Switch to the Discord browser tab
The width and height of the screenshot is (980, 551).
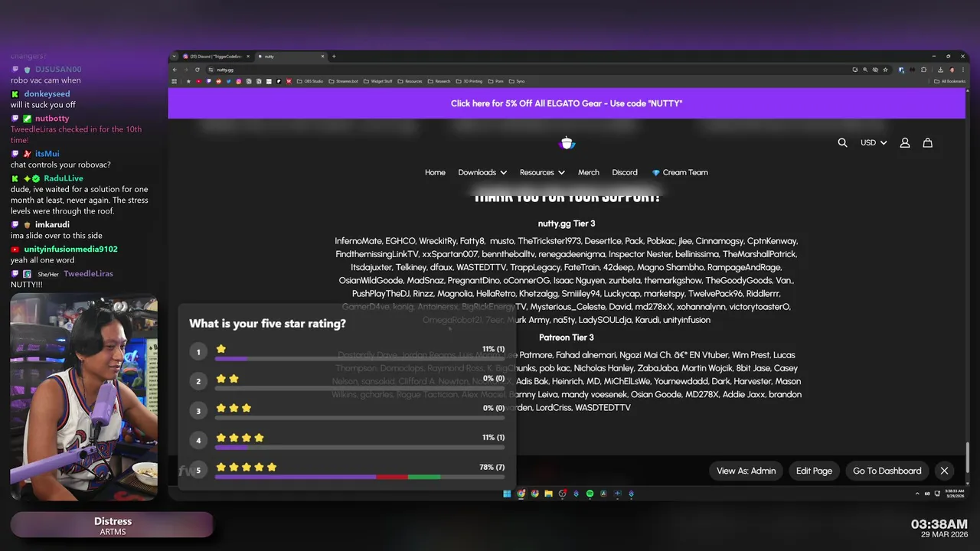[x=217, y=56]
